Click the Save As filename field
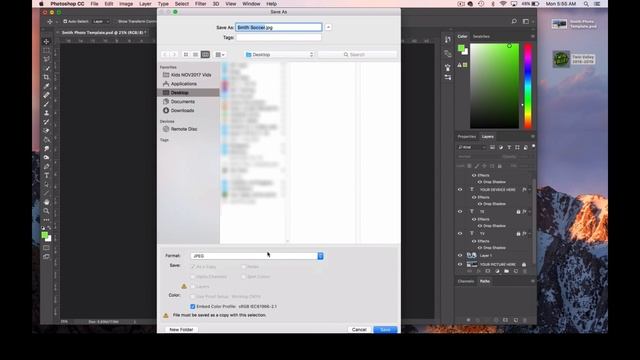 [x=279, y=27]
